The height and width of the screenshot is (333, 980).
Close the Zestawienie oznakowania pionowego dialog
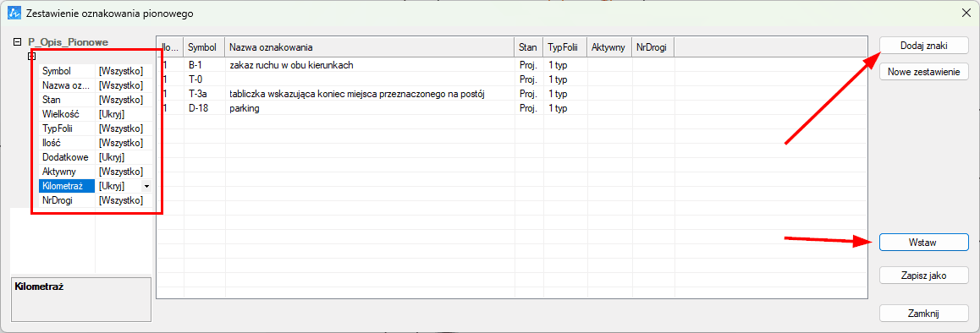click(966, 13)
